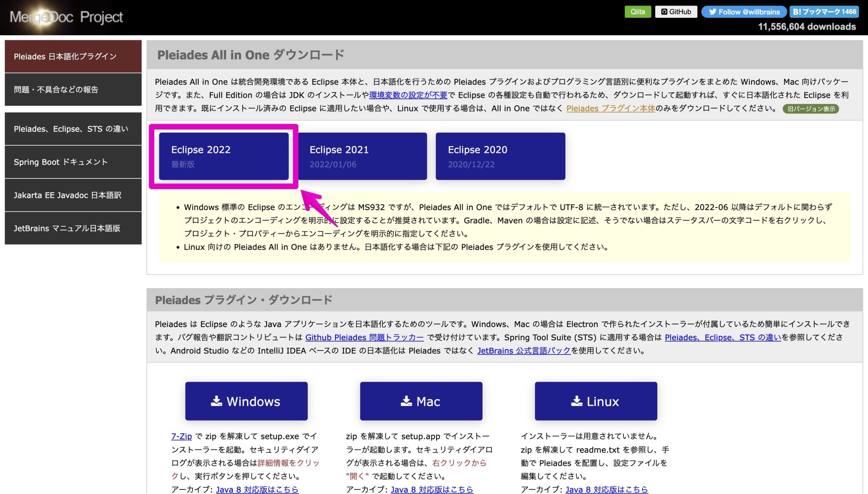This screenshot has width=868, height=494.
Task: Select the Eclipse 2021 download card
Action: tap(362, 155)
